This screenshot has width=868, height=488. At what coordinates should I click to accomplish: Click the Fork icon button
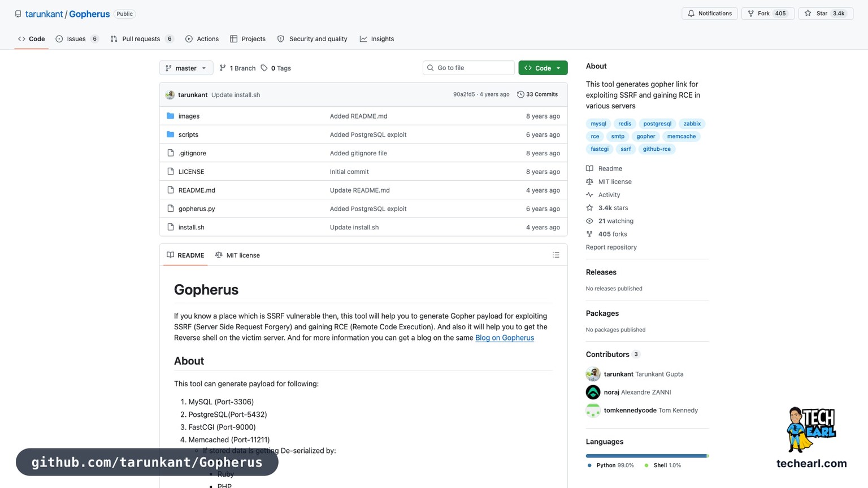[x=751, y=14]
